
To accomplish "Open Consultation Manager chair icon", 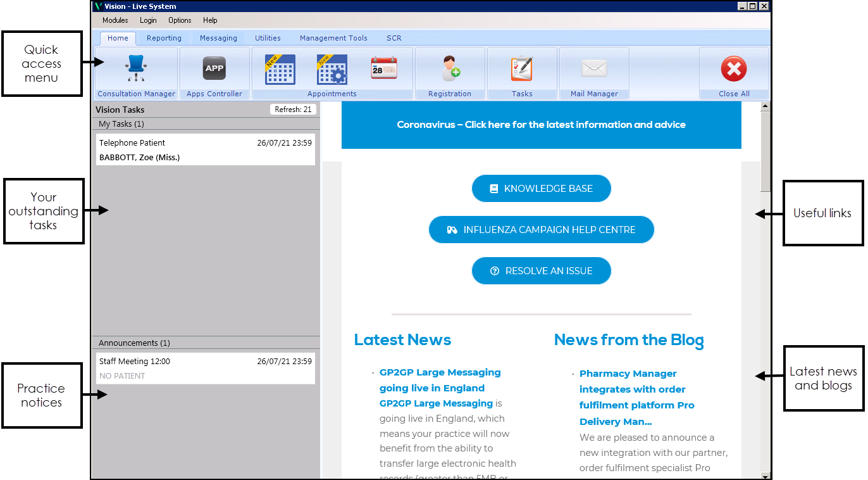I will point(136,68).
